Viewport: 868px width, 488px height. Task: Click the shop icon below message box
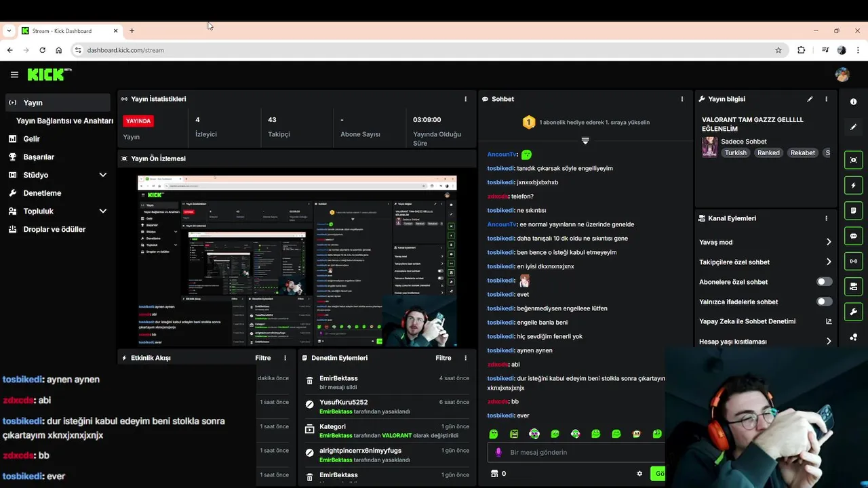coord(494,474)
